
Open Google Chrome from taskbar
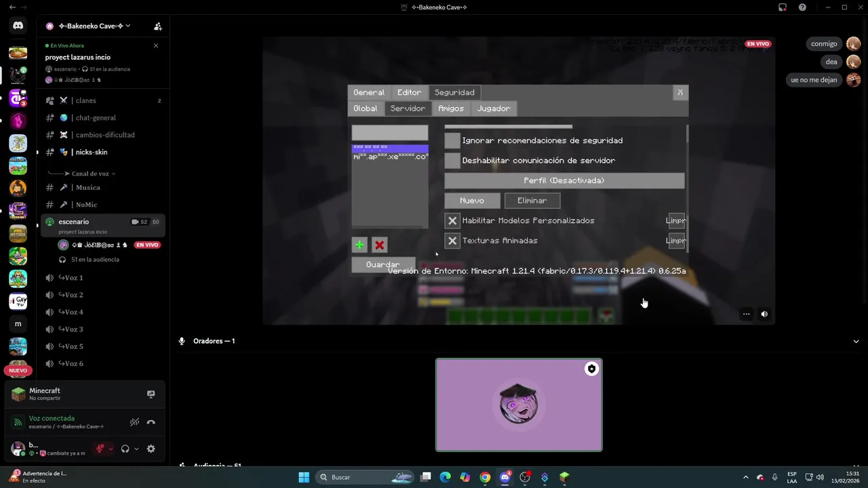pos(485,477)
